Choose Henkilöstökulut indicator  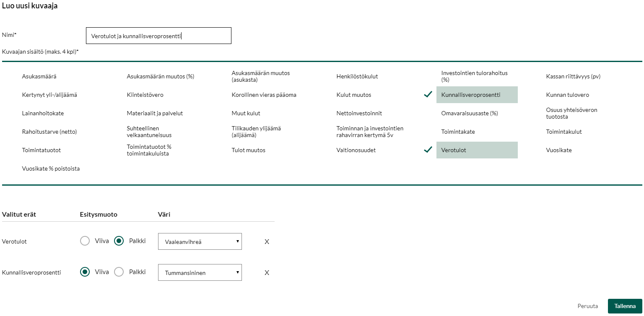coord(357,76)
